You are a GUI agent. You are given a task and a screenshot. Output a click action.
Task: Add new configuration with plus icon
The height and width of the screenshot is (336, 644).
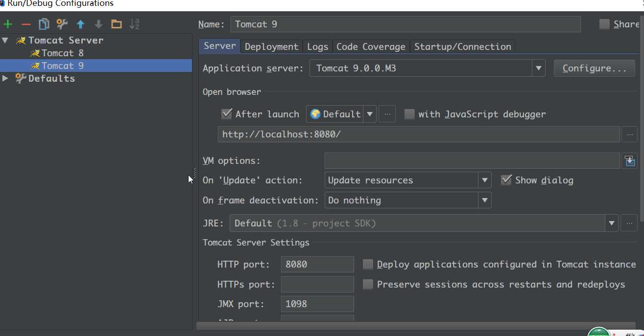(x=8, y=24)
